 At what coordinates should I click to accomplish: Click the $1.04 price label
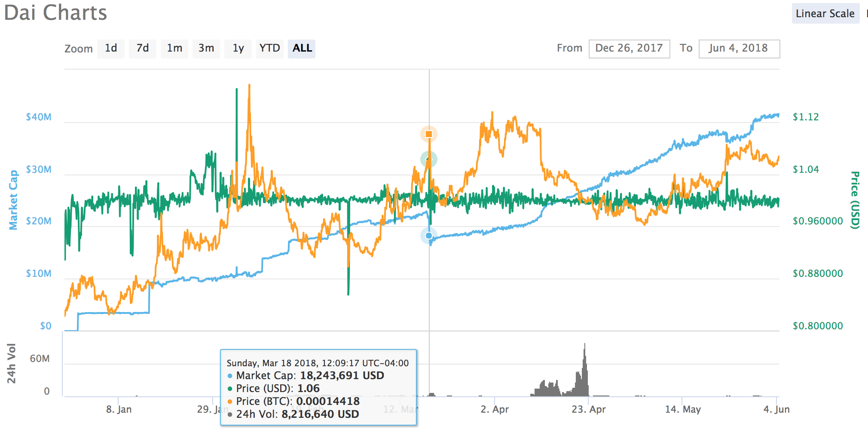(x=806, y=169)
